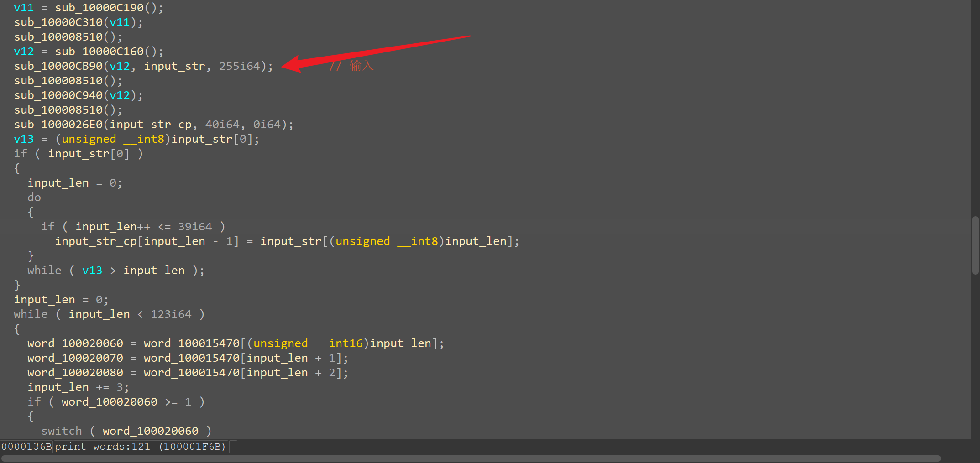Select the sub_10000C940 function name
The width and height of the screenshot is (980, 463).
pyautogui.click(x=58, y=95)
